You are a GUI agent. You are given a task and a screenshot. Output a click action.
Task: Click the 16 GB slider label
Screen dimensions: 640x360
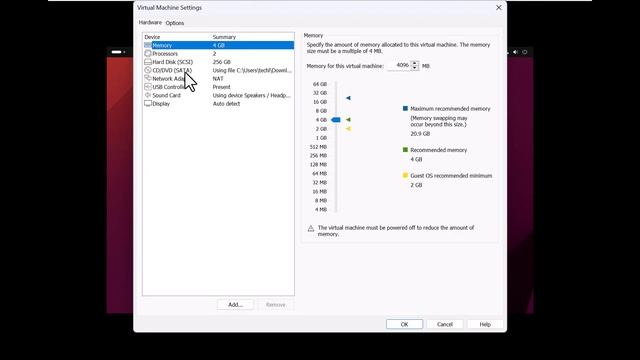320,102
